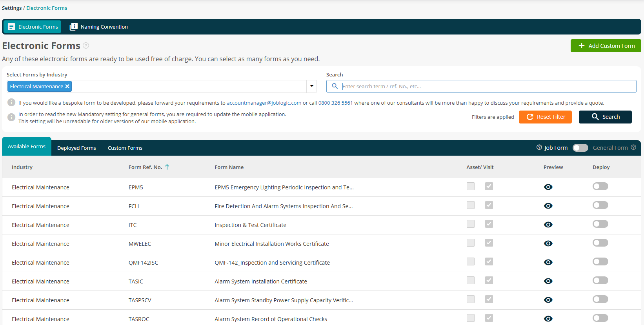Deploy the TASIC form toggle
This screenshot has width=644, height=325.
point(600,280)
